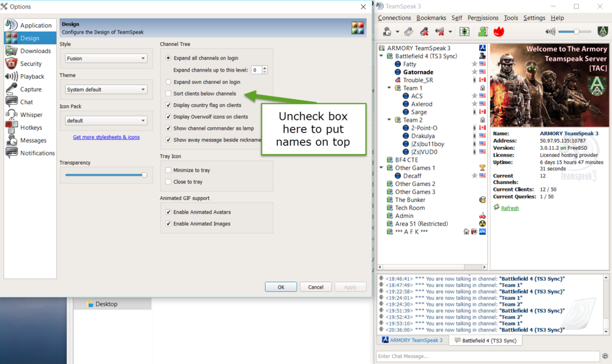
Task: Select the Design options section
Action: (30, 38)
